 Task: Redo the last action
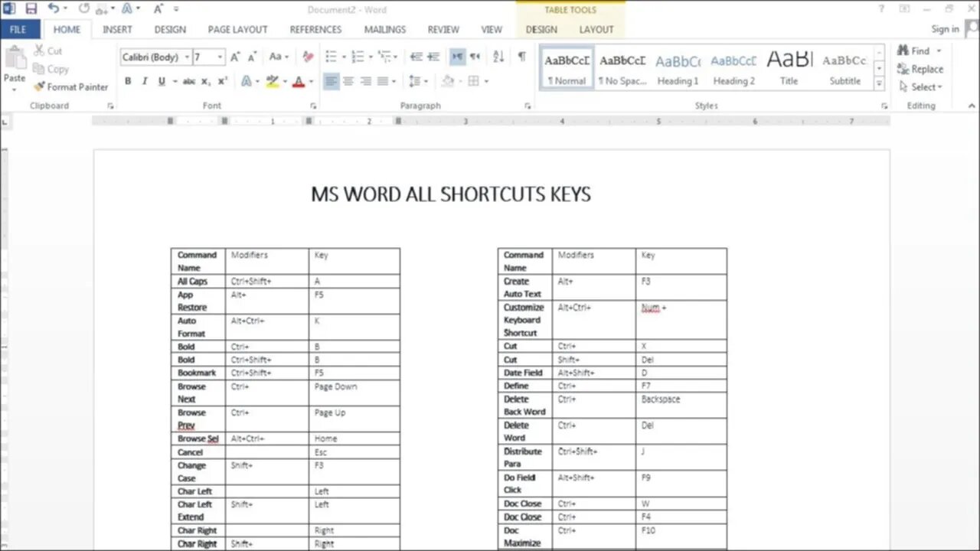(84, 9)
